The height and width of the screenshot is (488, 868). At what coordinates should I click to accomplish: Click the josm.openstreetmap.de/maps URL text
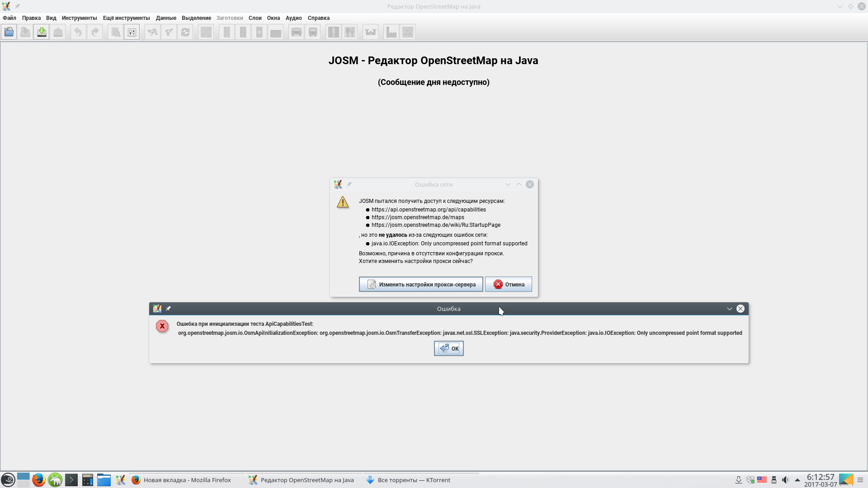(418, 217)
